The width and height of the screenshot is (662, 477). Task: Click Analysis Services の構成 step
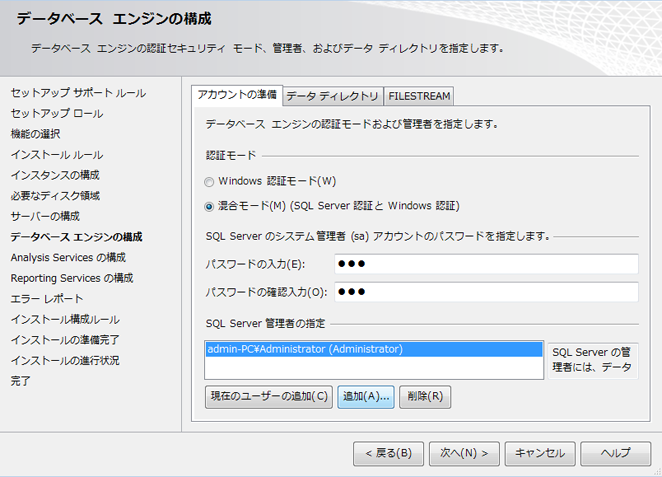68,257
